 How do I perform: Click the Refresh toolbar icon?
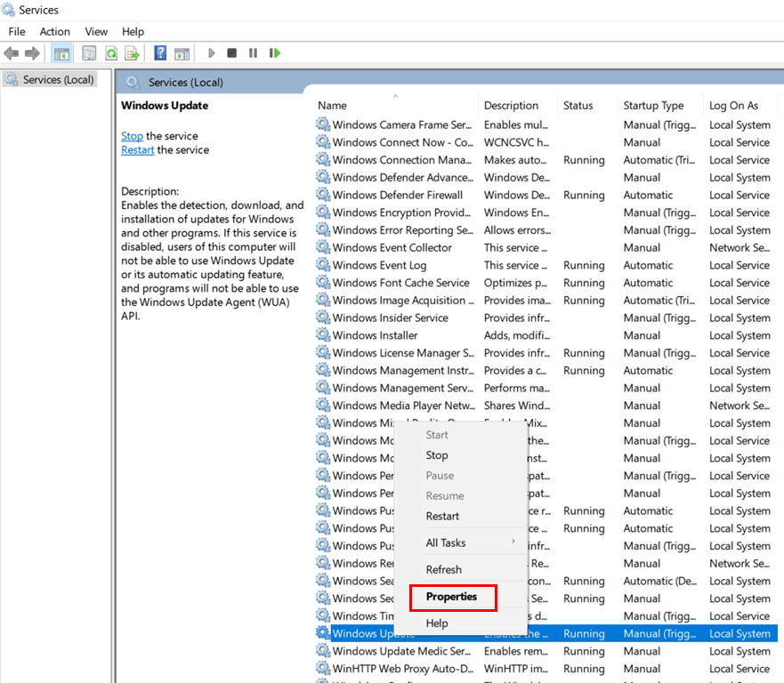[111, 53]
